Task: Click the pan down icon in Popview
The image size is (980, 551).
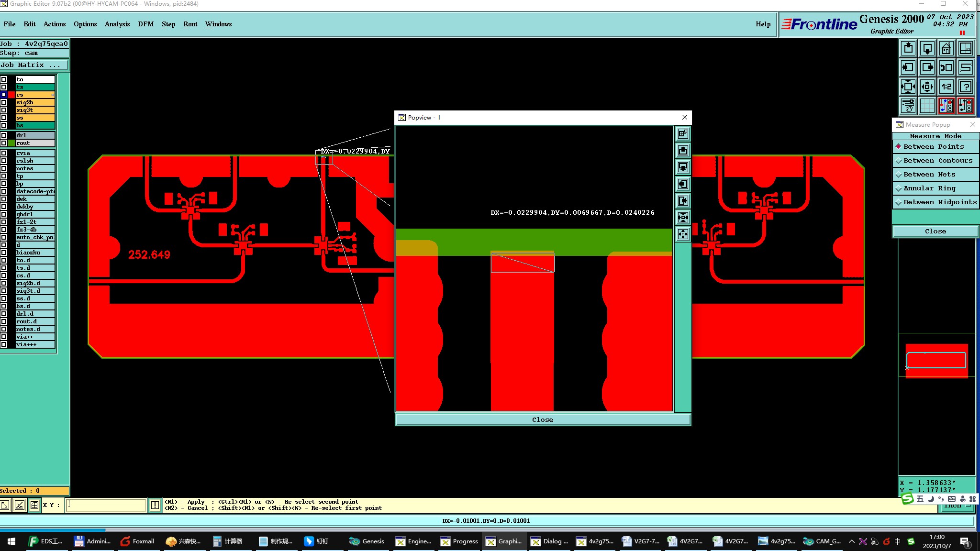Action: pyautogui.click(x=683, y=167)
